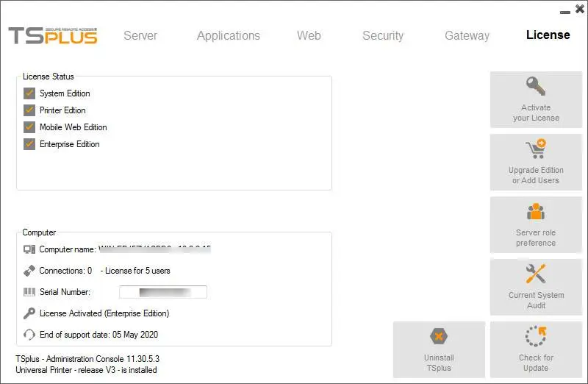Click the computer monitor icon beside Computer name

(x=29, y=249)
